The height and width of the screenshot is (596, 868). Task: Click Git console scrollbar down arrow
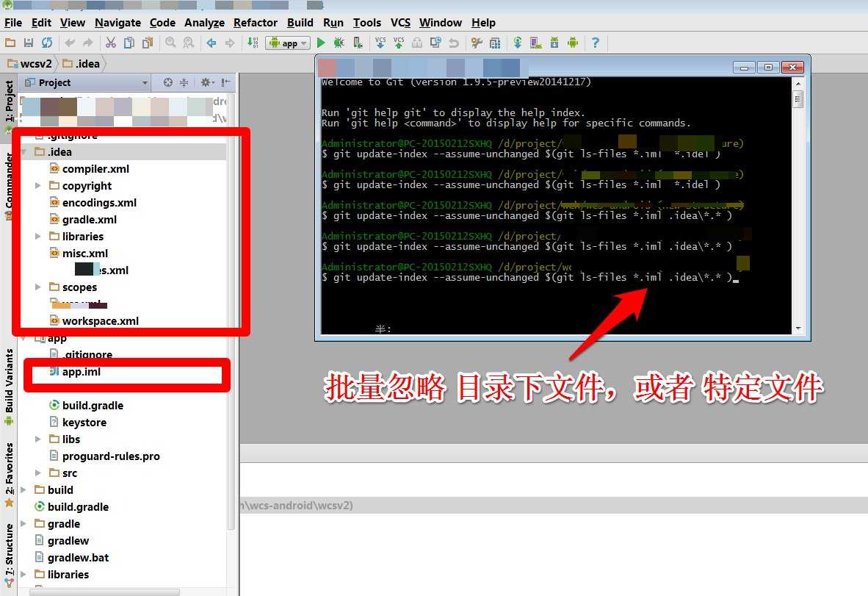click(798, 328)
